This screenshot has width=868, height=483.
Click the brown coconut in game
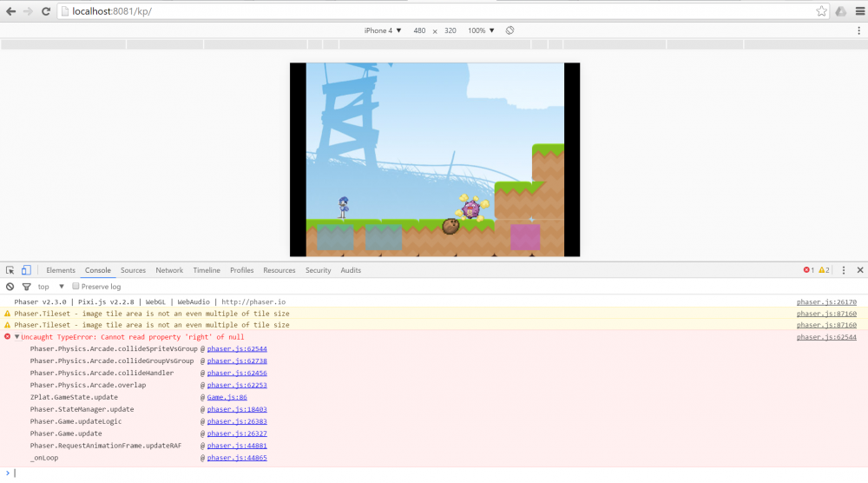[450, 226]
